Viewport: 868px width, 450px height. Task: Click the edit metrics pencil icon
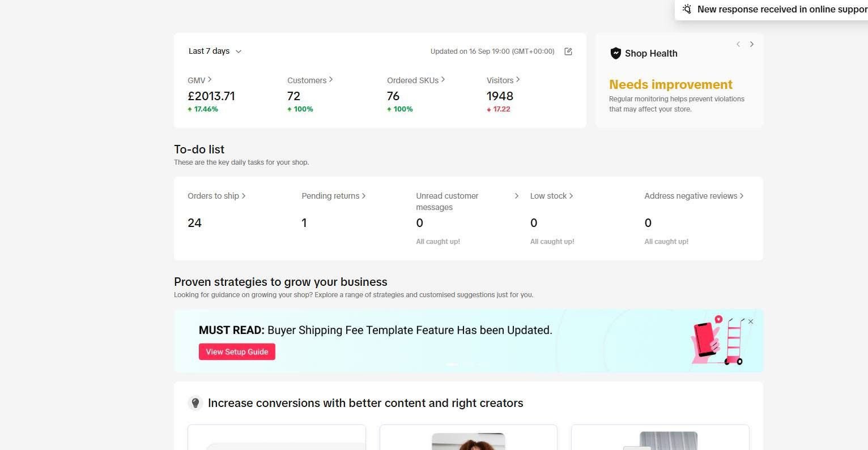tap(568, 52)
